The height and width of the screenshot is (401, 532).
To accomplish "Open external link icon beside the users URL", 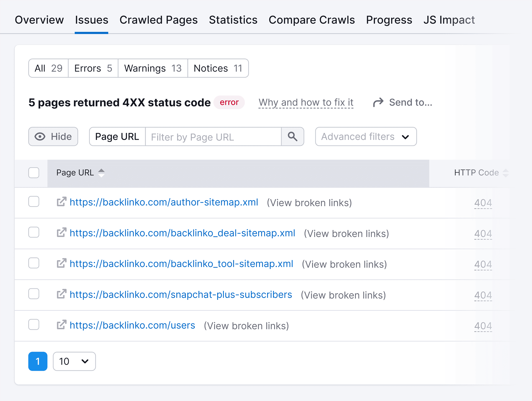I will [x=61, y=325].
